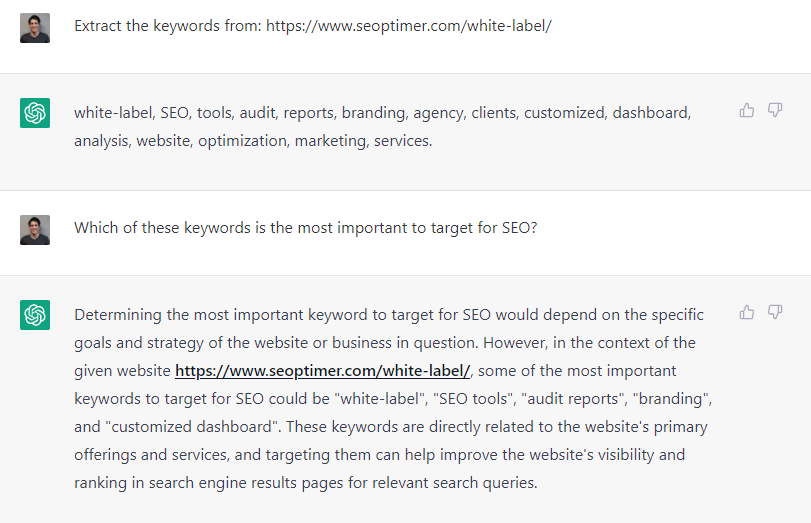811x523 pixels.
Task: Dislike the keyword list response with thumbs down
Action: coord(775,110)
